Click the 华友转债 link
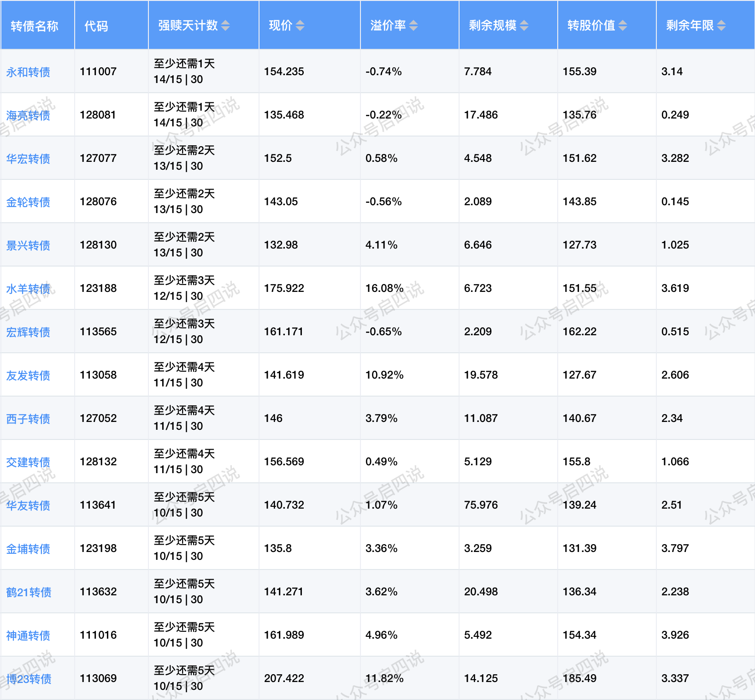 (28, 505)
